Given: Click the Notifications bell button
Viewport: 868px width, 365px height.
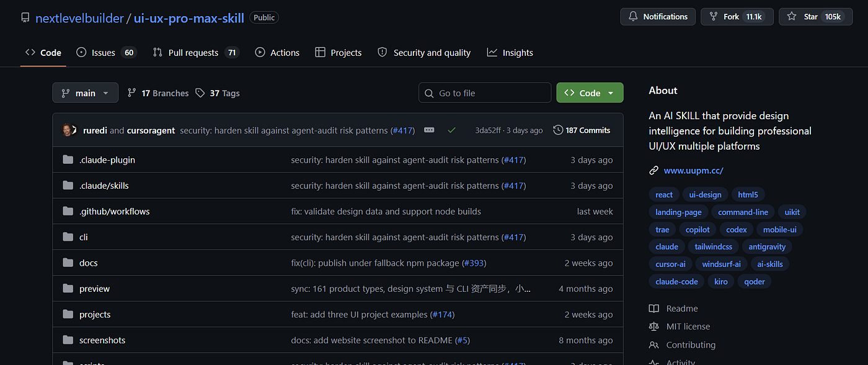Looking at the screenshot, I should 658,17.
